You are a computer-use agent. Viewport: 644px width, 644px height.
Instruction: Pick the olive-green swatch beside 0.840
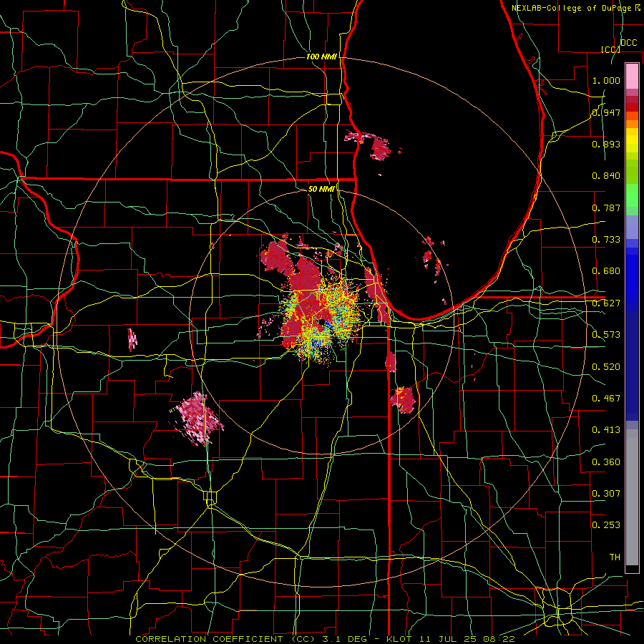tap(632, 171)
